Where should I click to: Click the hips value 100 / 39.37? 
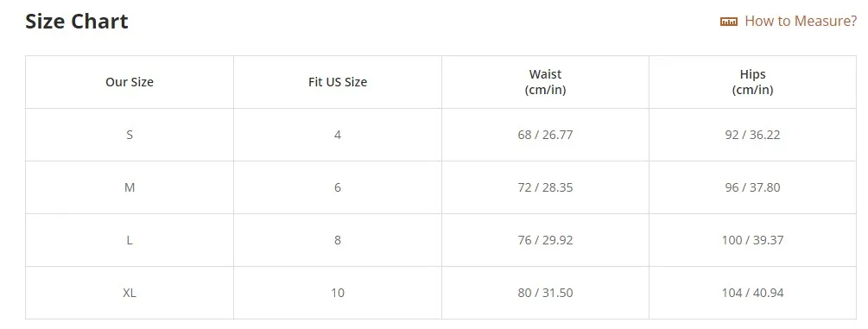pos(753,240)
